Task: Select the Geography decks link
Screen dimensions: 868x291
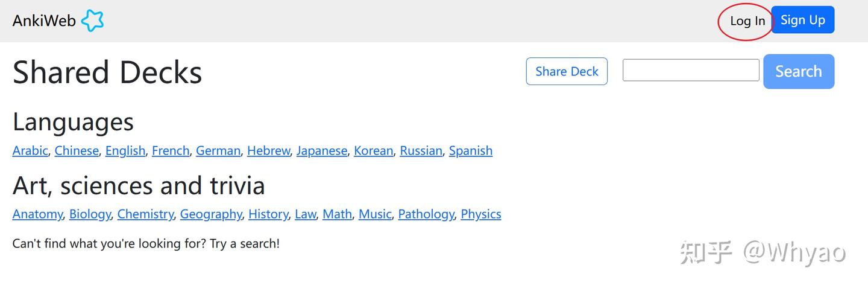Action: coord(211,214)
